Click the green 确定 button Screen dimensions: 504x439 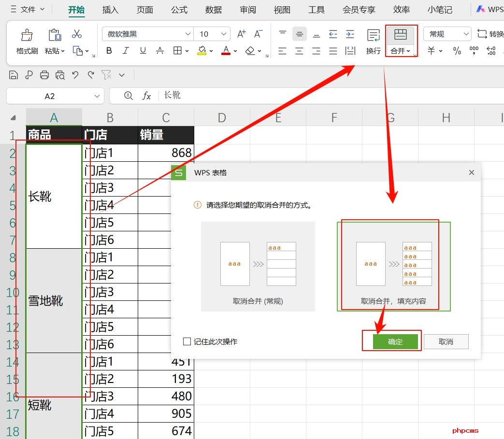point(395,342)
